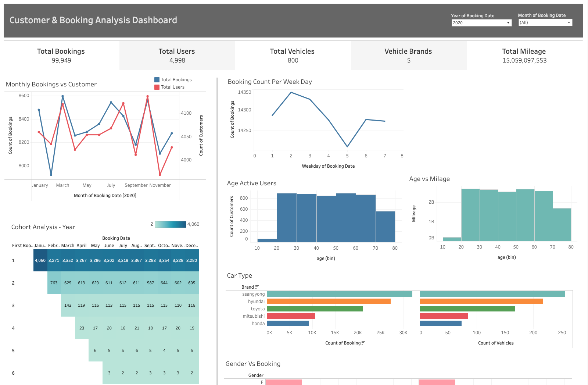Screen dimensions: 588x385
Task: Click the weekday 5 low point on booking line
Action: coord(347,147)
